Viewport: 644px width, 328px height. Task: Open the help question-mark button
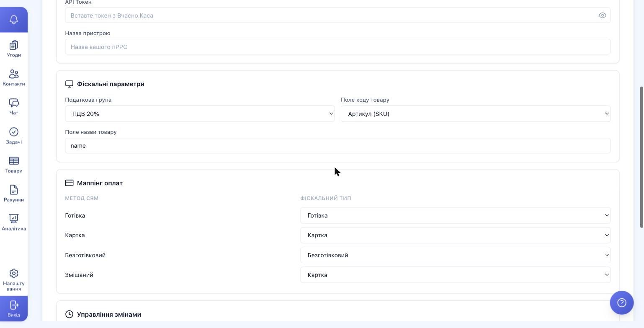[622, 302]
